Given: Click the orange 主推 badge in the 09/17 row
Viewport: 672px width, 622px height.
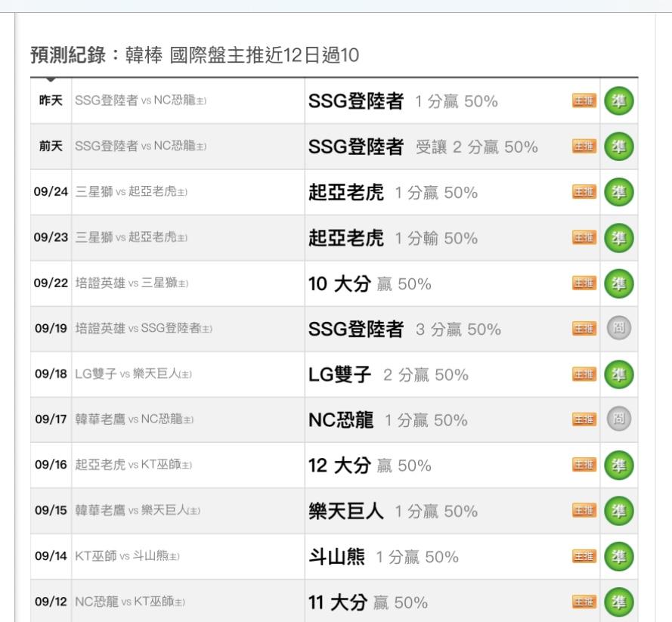Looking at the screenshot, I should 584,419.
